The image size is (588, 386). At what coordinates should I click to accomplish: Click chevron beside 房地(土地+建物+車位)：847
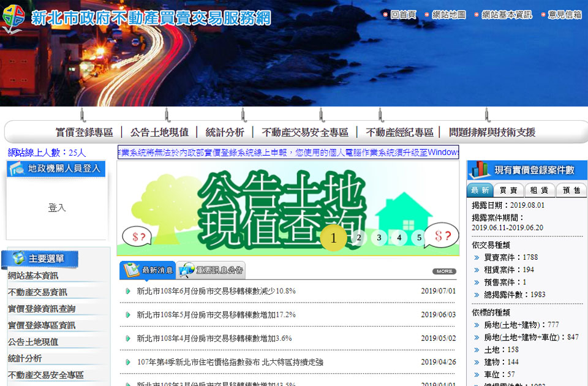pos(477,338)
